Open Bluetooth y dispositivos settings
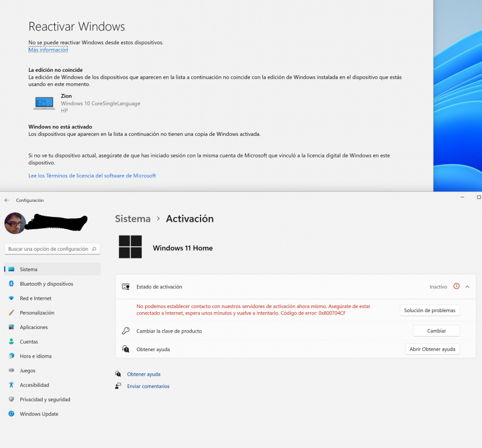The width and height of the screenshot is (482, 448). pos(52,283)
